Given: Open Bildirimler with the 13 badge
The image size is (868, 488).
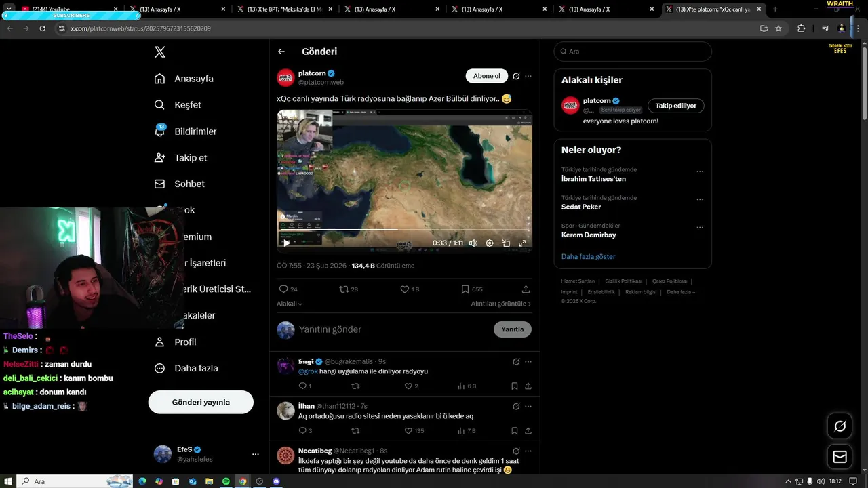Looking at the screenshot, I should pyautogui.click(x=185, y=131).
